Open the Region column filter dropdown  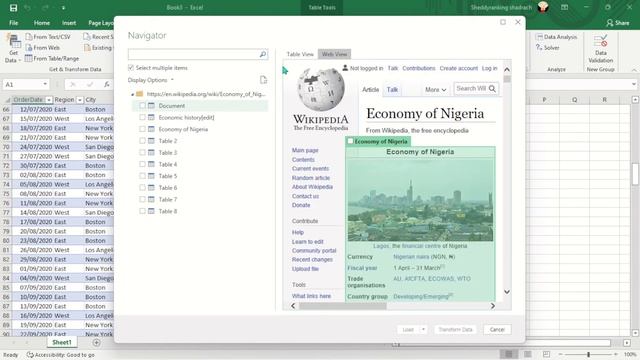[80, 100]
